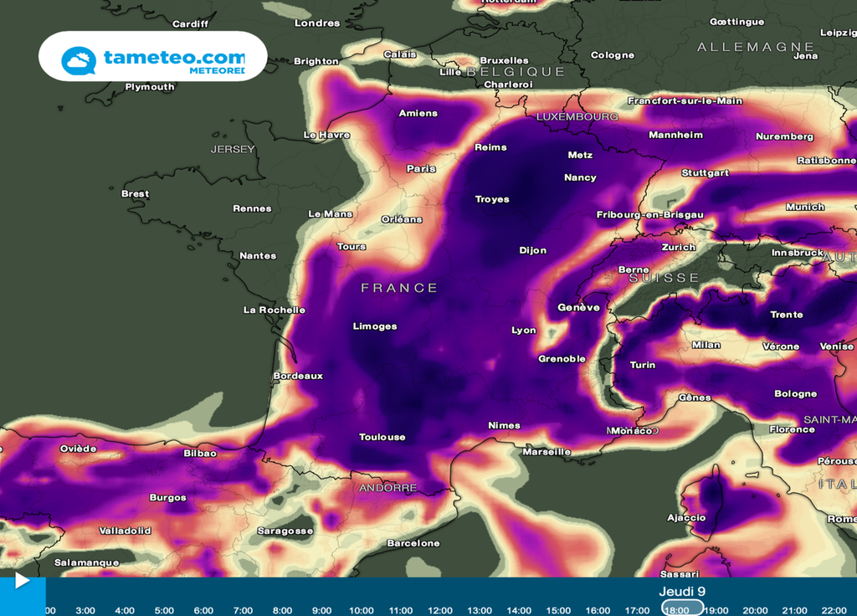Click the Stuttgart city label

tap(705, 172)
